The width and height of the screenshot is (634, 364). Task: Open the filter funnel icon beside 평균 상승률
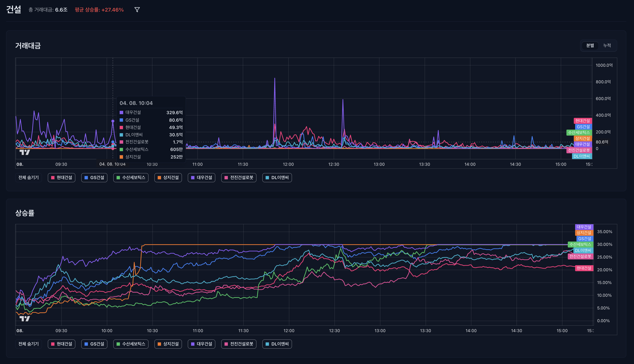137,10
